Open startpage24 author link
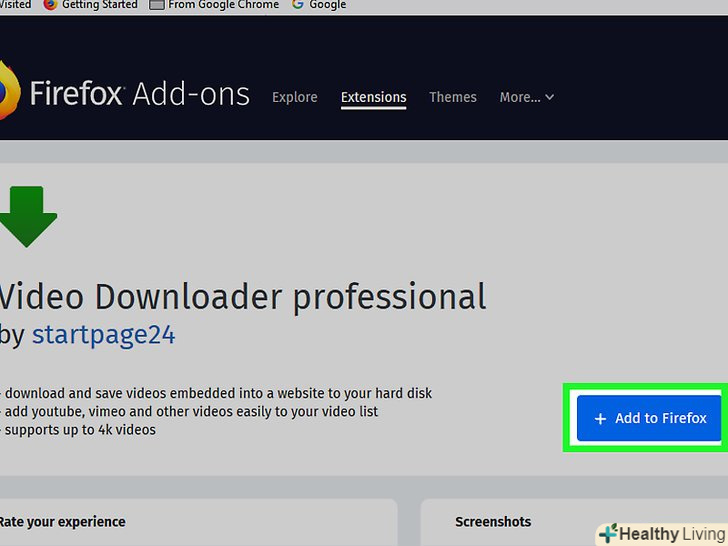This screenshot has height=546, width=728. point(104,334)
